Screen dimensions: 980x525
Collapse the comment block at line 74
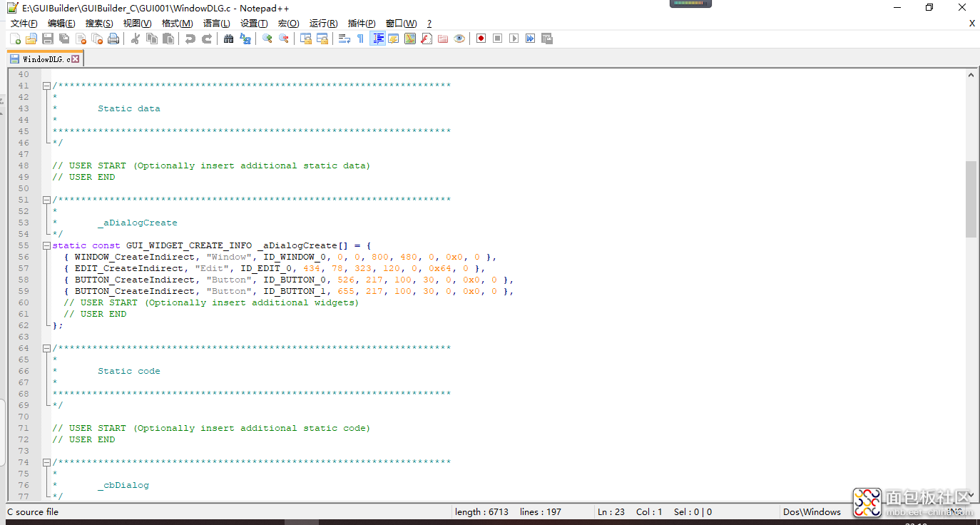[x=46, y=462]
